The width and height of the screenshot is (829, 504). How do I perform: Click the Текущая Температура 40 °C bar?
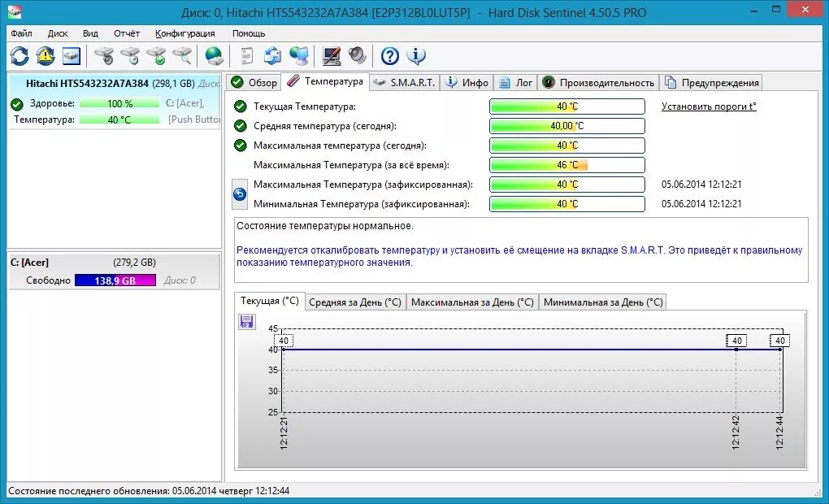(x=567, y=106)
